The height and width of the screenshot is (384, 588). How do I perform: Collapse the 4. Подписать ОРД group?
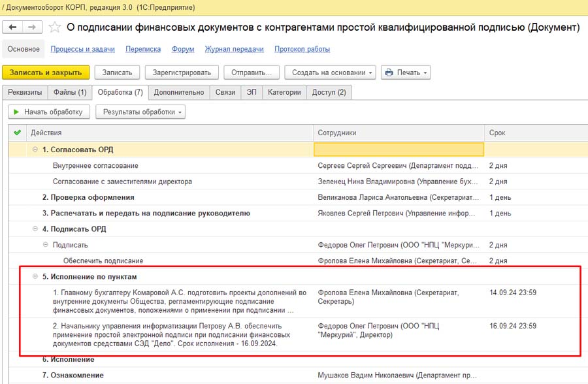coord(35,229)
